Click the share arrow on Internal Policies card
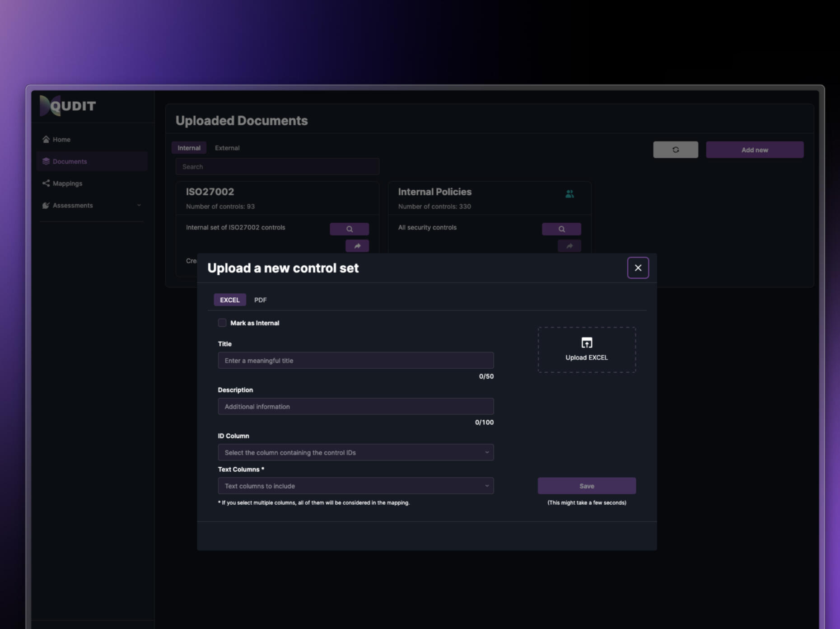The image size is (840, 629). (569, 246)
